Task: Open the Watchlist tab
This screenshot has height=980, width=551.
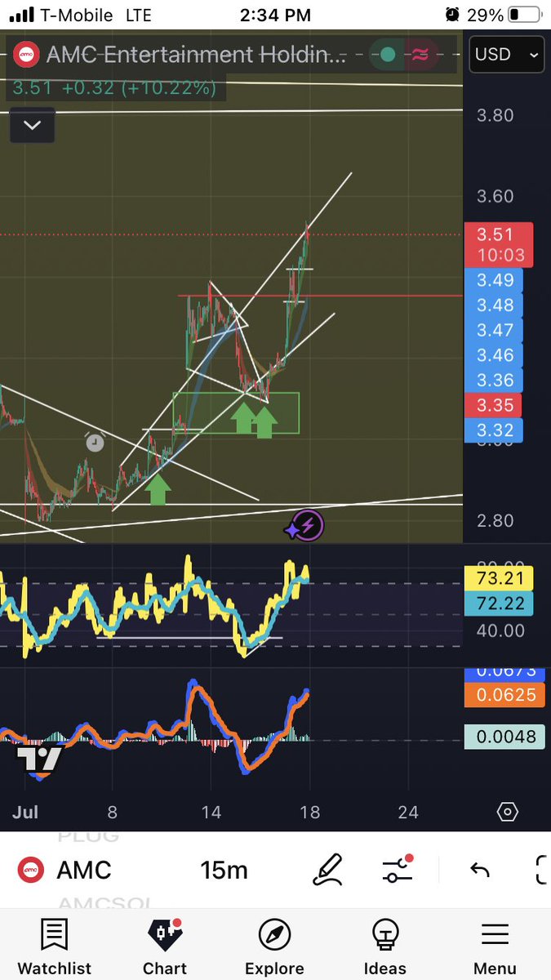Action: click(x=54, y=945)
